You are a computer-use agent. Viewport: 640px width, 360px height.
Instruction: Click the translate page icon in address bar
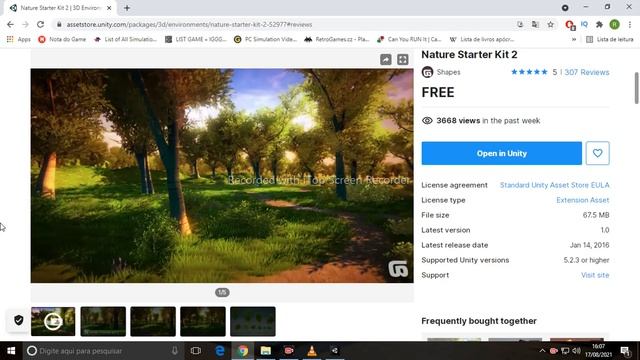pyautogui.click(x=535, y=24)
